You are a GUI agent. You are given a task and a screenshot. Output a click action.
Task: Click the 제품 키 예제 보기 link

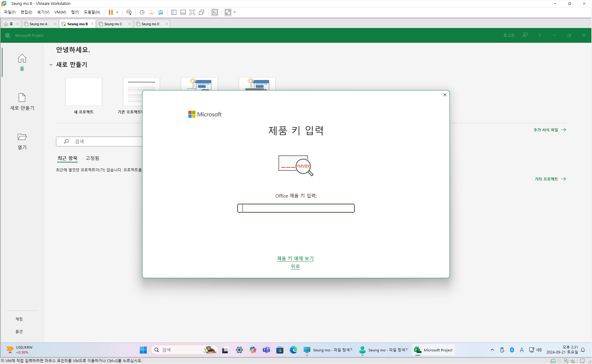pyautogui.click(x=295, y=258)
